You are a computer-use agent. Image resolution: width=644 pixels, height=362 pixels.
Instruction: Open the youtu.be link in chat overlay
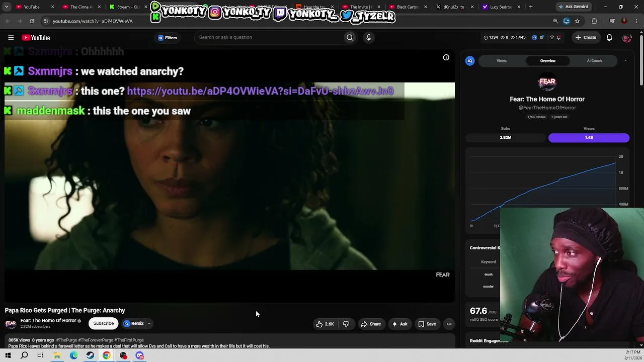pos(260,91)
